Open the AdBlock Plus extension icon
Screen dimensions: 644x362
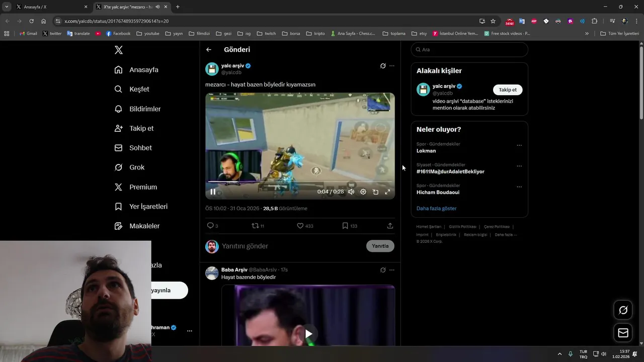(x=534, y=21)
